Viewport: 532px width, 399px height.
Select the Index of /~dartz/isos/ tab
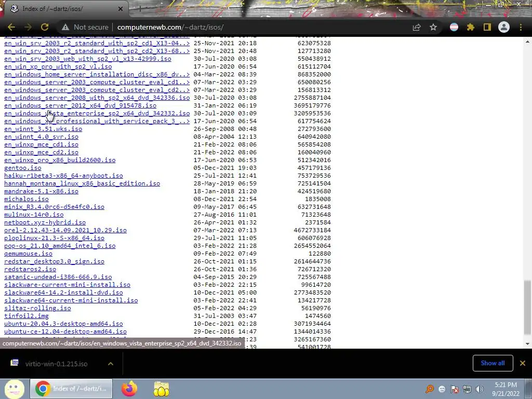coord(66,9)
